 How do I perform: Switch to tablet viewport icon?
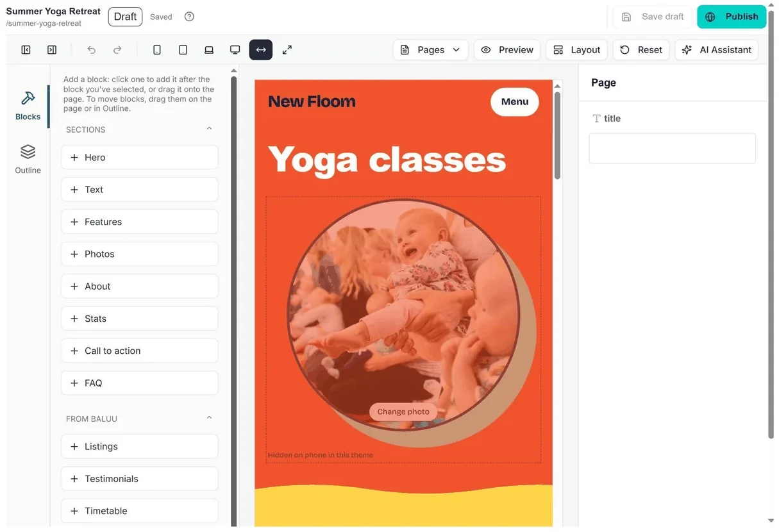(183, 50)
